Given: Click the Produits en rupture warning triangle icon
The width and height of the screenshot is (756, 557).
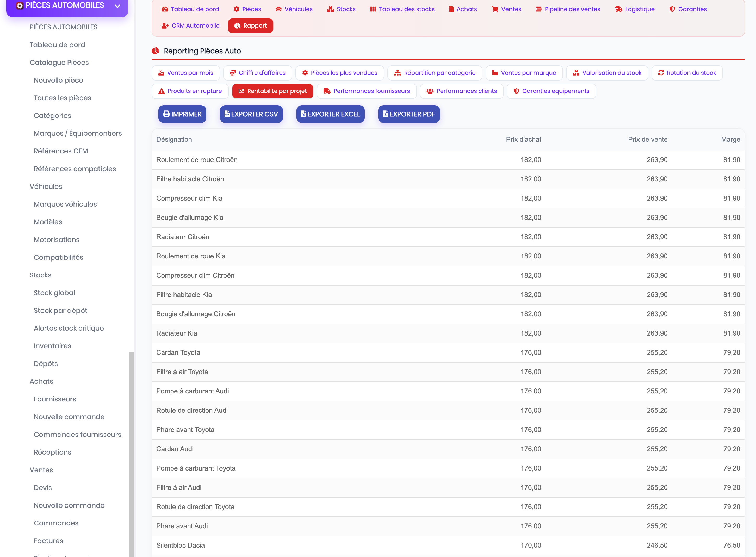Looking at the screenshot, I should [162, 91].
